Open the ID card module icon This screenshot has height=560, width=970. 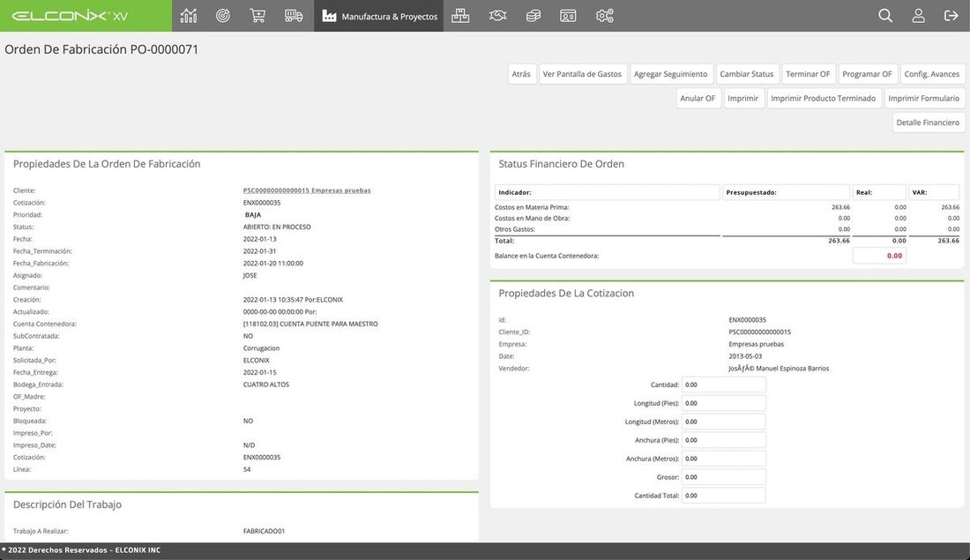pos(568,16)
